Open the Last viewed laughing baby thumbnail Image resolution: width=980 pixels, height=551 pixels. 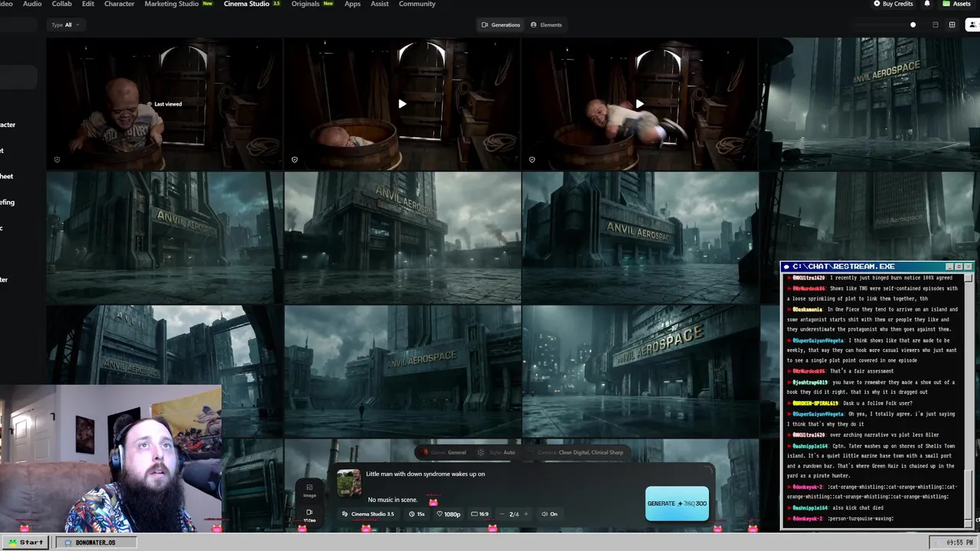pos(165,104)
